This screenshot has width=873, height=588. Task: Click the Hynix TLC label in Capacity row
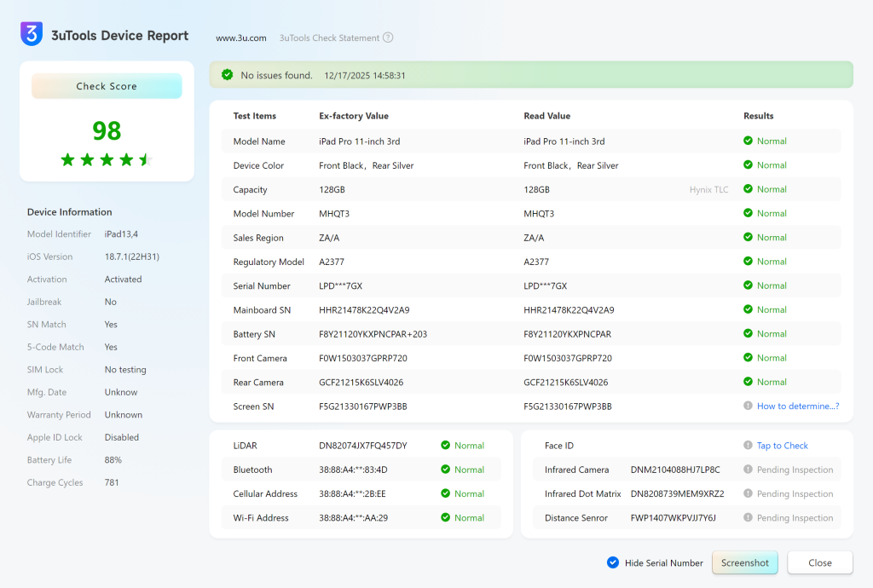point(708,189)
